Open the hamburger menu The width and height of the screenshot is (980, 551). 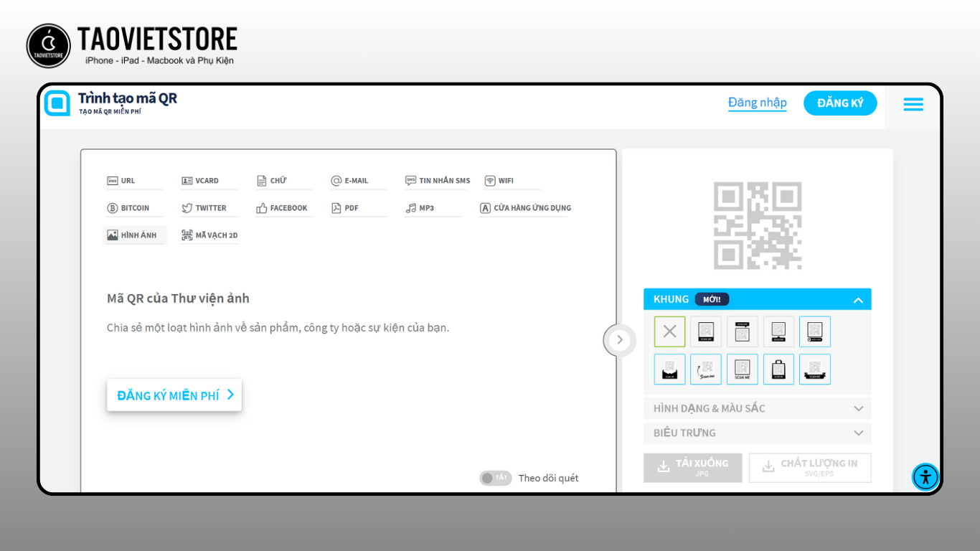coord(913,104)
